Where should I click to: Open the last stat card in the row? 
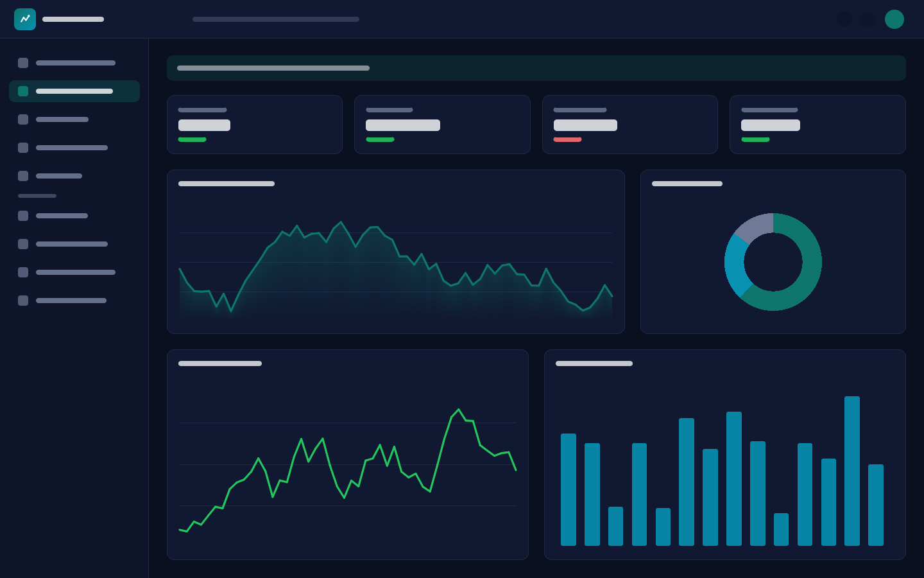[x=817, y=125]
